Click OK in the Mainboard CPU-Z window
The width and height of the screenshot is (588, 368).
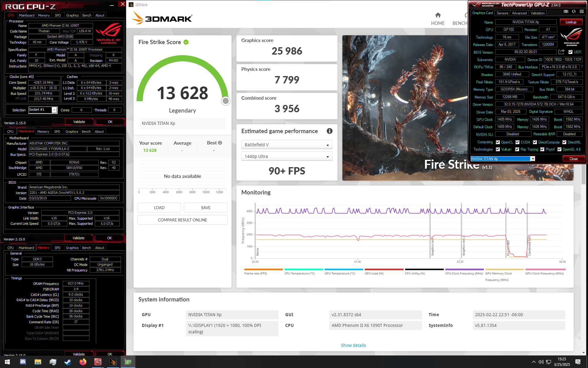click(109, 238)
